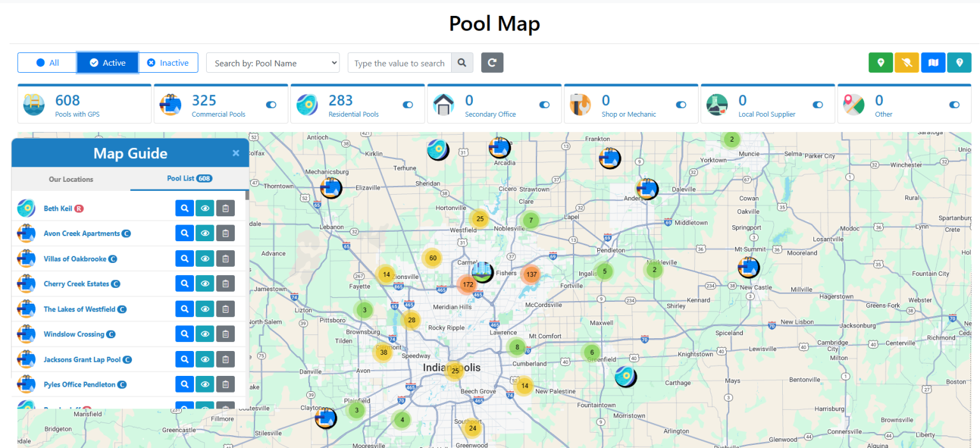Click the blue folded map button
This screenshot has height=448, width=980.
(933, 63)
